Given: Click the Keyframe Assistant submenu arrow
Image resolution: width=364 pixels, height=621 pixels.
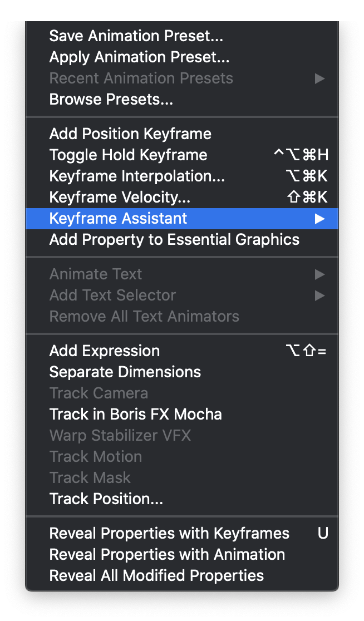Looking at the screenshot, I should click(319, 219).
